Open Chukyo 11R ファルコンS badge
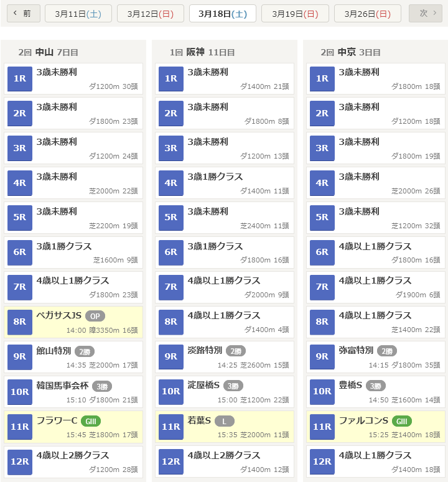This screenshot has width=448, height=482. [x=322, y=427]
